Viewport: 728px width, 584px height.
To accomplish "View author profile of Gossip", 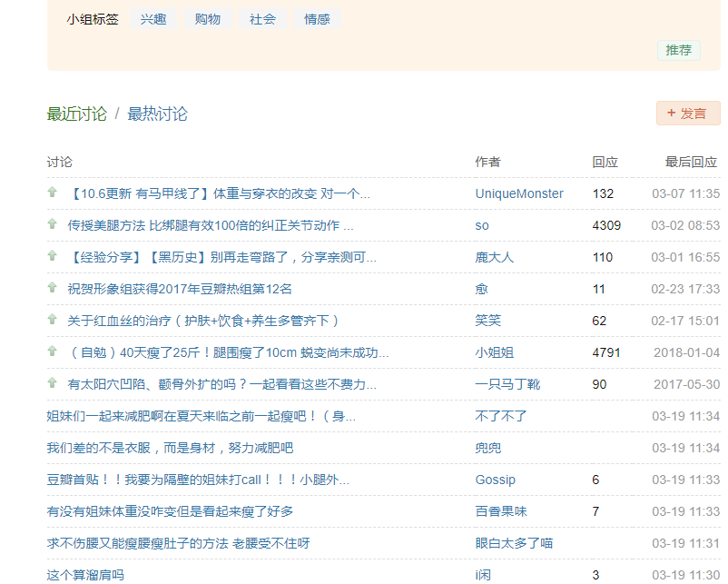I will click(495, 480).
